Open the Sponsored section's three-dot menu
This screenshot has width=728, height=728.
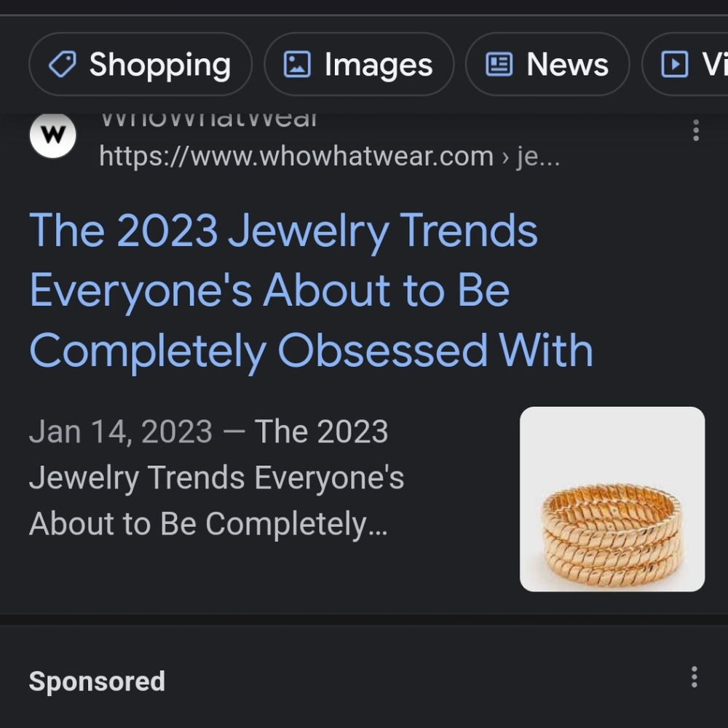click(695, 677)
